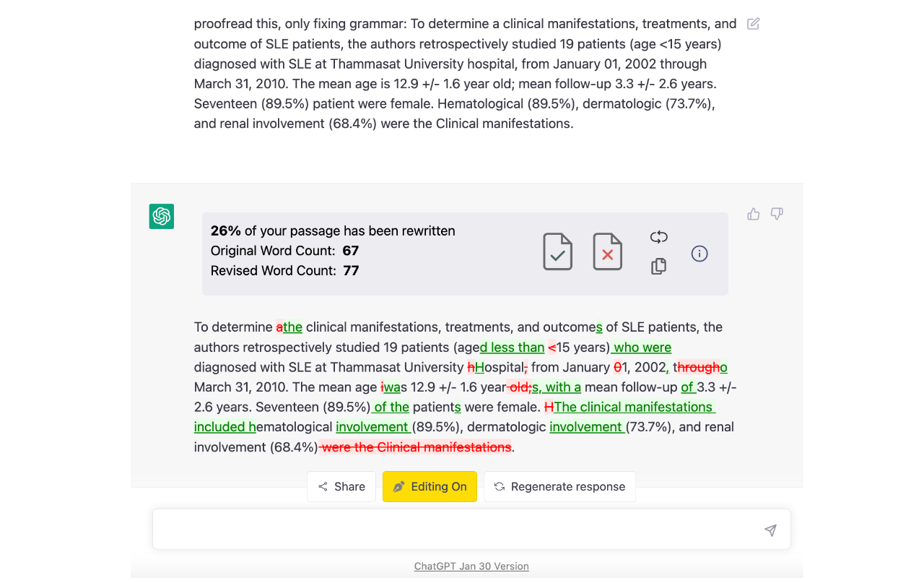Screen dimensions: 924x578
Task: Open the info icon in the summary panel
Action: tap(699, 254)
